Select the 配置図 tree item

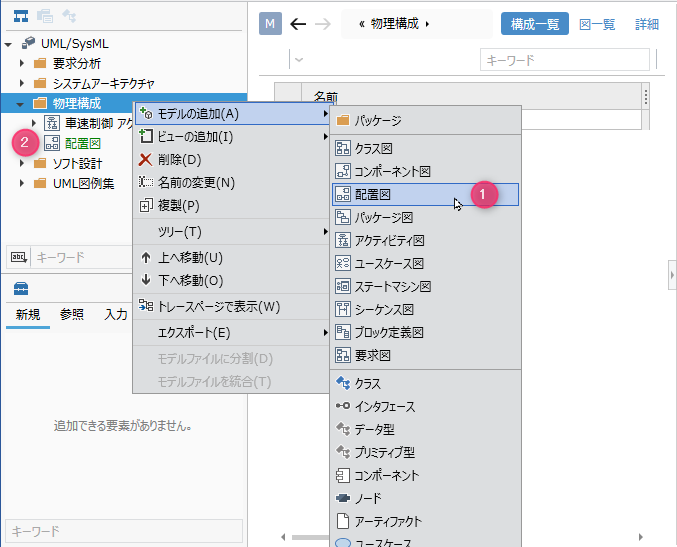point(83,143)
